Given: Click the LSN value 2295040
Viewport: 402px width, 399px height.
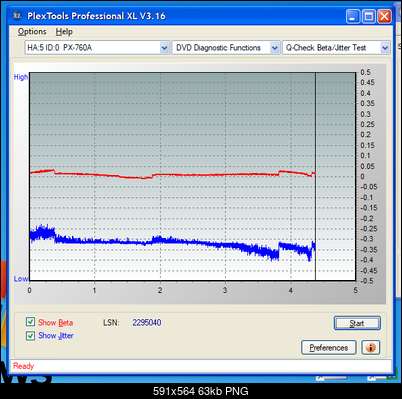Looking at the screenshot, I should coord(147,323).
